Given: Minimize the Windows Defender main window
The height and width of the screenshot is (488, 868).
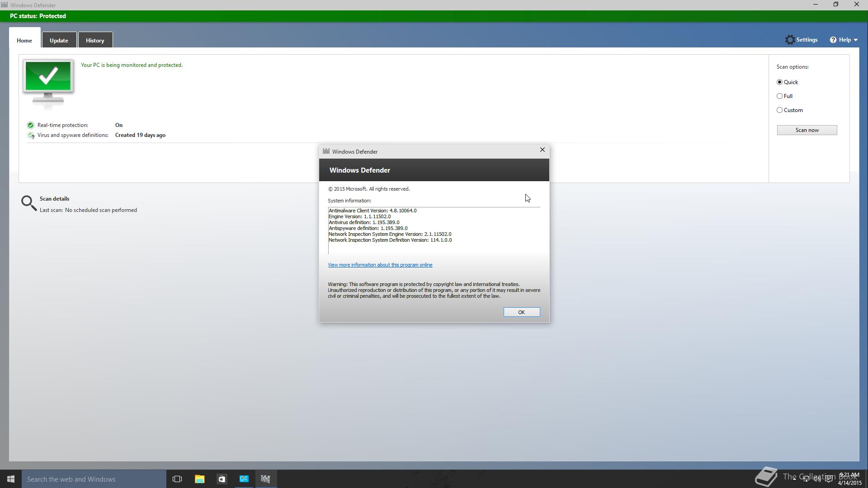Looking at the screenshot, I should [x=816, y=5].
